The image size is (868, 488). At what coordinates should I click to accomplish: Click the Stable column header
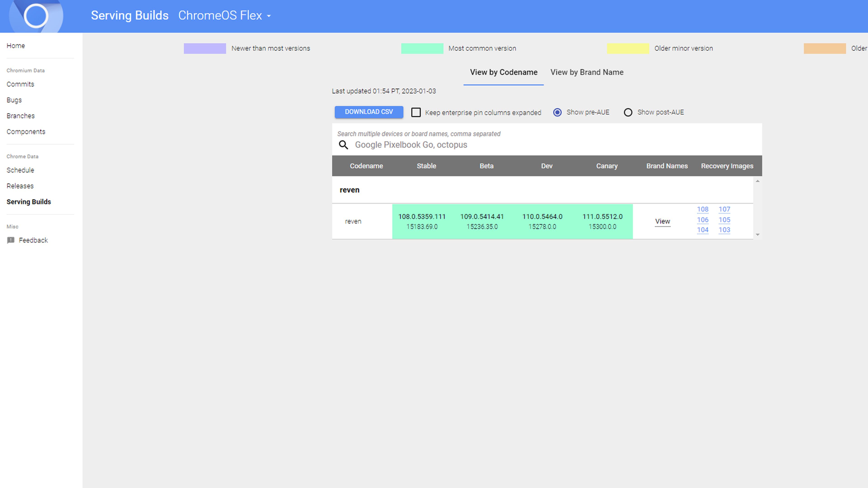click(426, 166)
